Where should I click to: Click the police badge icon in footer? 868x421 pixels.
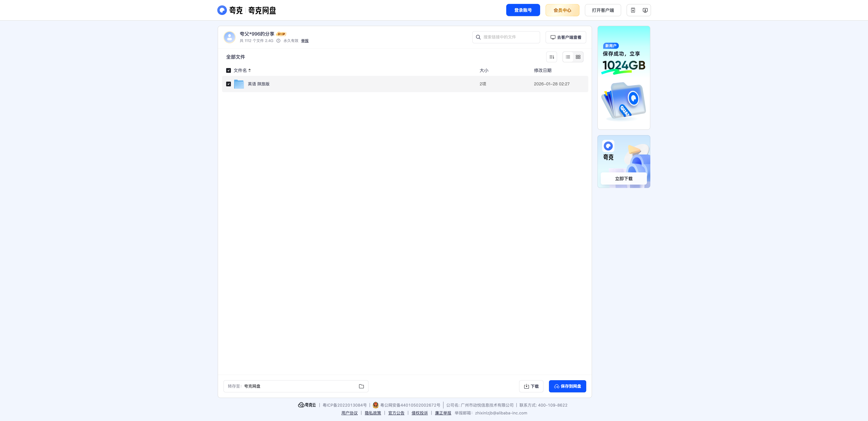[375, 405]
